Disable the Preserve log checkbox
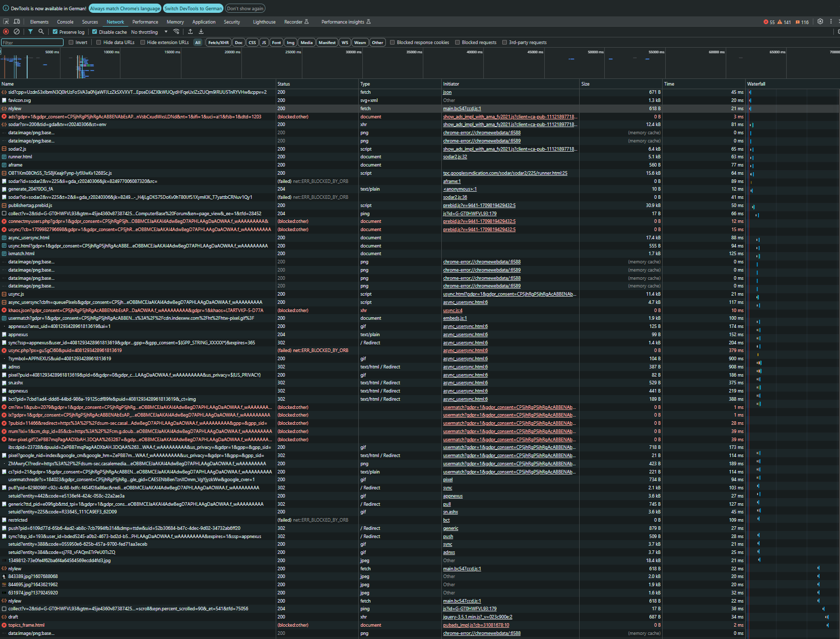The width and height of the screenshot is (840, 639). (55, 32)
